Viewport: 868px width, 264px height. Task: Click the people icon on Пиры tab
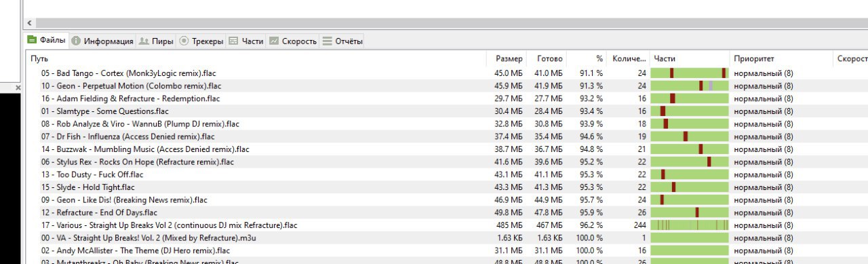pyautogui.click(x=144, y=41)
